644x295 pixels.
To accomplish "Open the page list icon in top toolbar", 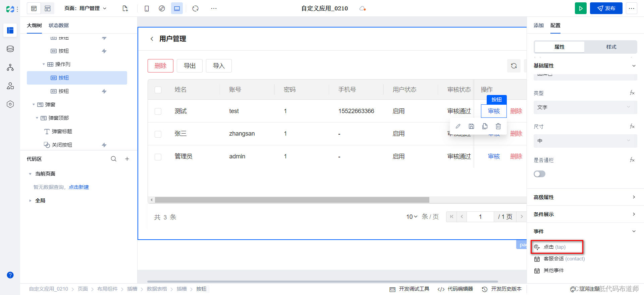I will (x=34, y=8).
